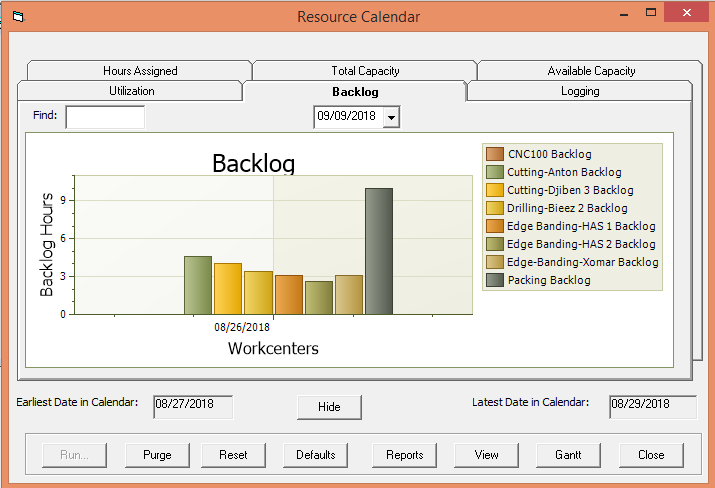Click the 'Cutting-Djiben 3 Backlog' legend label
The width and height of the screenshot is (715, 488).
570,190
